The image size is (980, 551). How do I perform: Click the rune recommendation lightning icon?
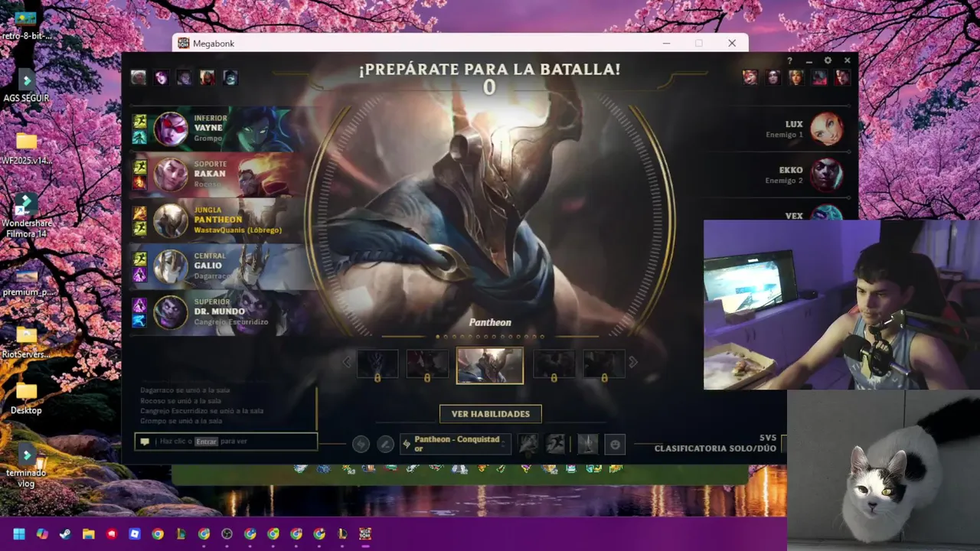(361, 444)
